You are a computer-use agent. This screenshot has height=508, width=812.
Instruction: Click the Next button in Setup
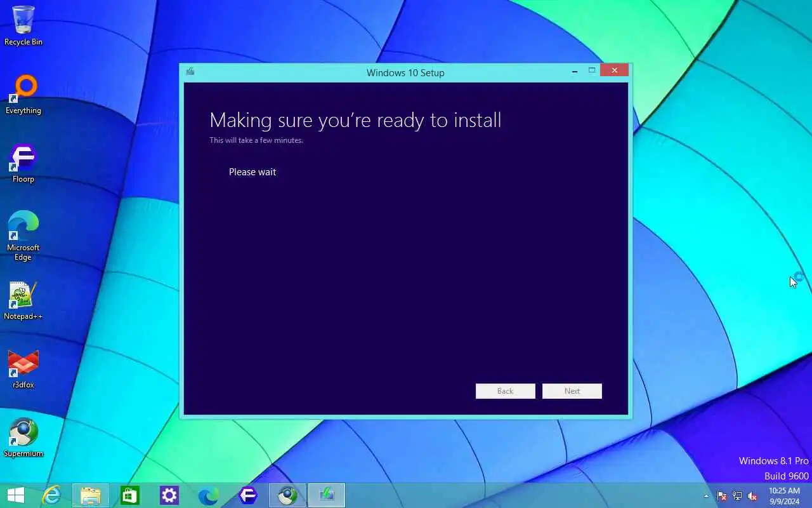(x=572, y=391)
